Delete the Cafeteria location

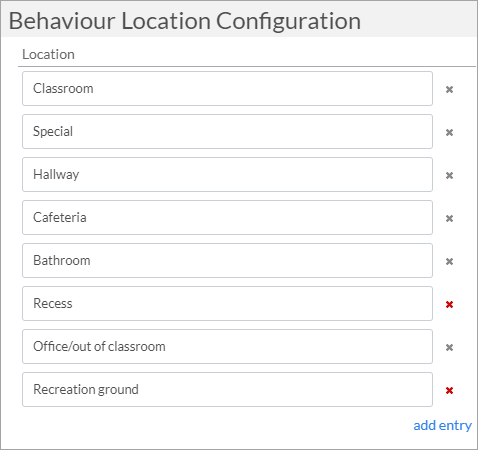coord(449,218)
